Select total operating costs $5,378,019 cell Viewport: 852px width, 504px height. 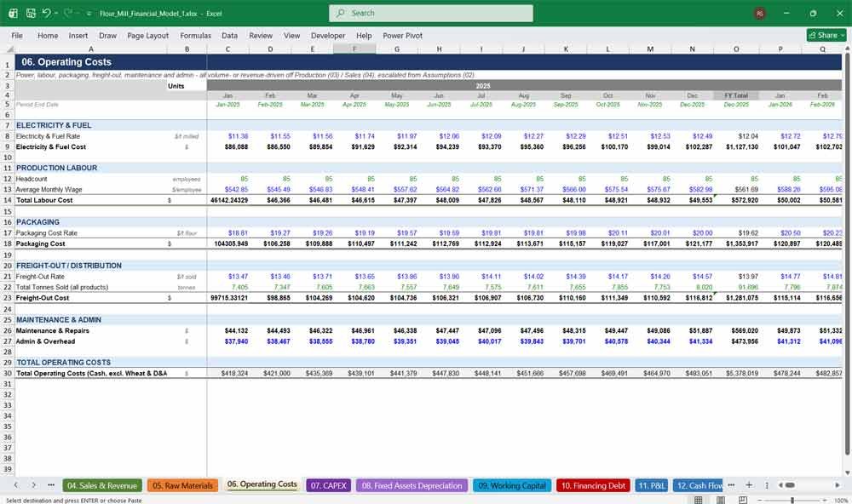pos(736,373)
